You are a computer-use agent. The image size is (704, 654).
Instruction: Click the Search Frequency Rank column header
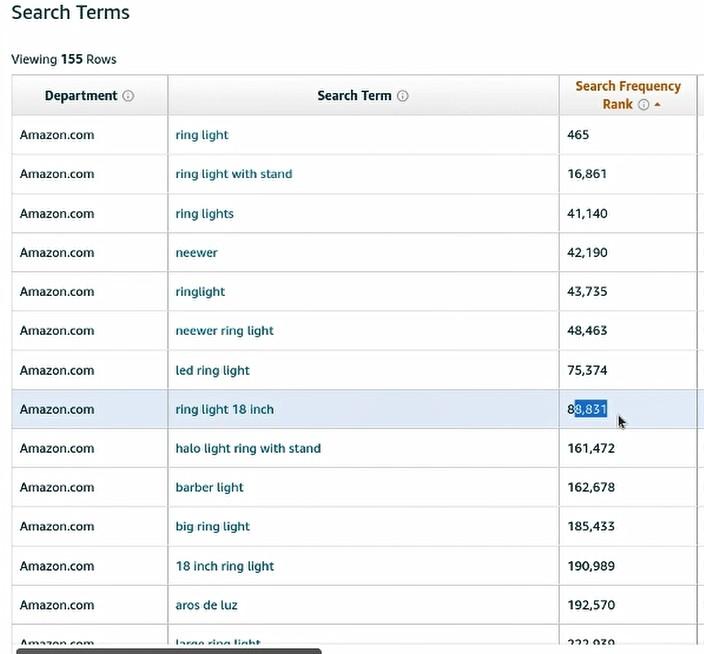click(628, 95)
